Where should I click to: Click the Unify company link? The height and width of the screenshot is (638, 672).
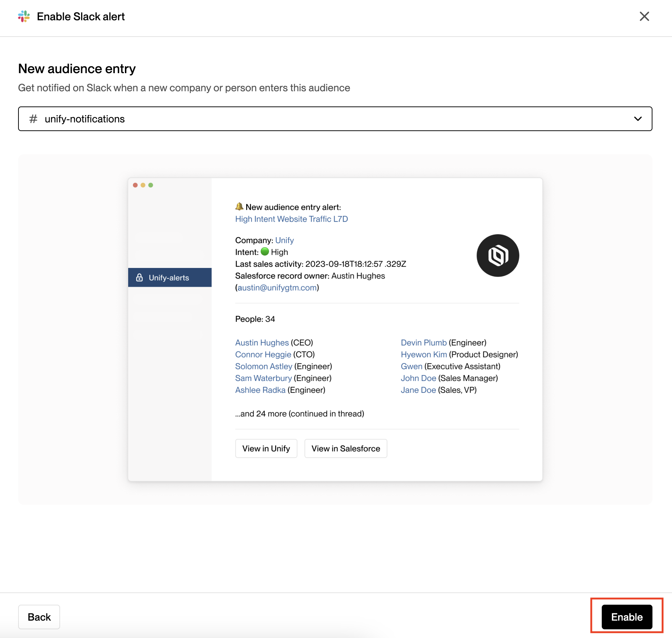tap(285, 240)
